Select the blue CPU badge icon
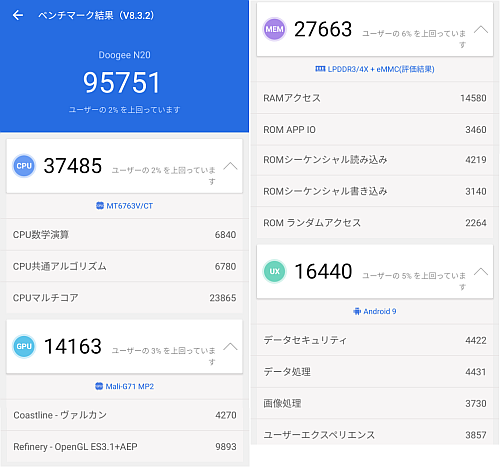This screenshot has width=500, height=468. [24, 166]
